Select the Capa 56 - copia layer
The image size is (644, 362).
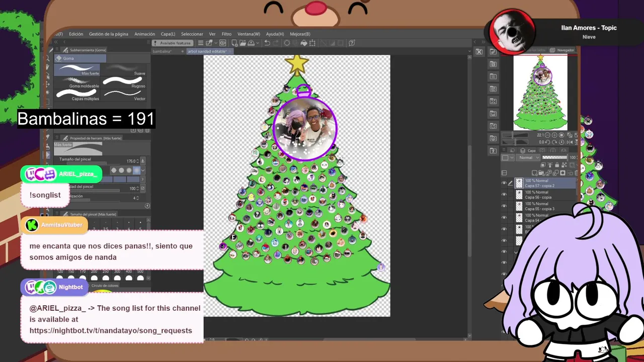click(545, 195)
